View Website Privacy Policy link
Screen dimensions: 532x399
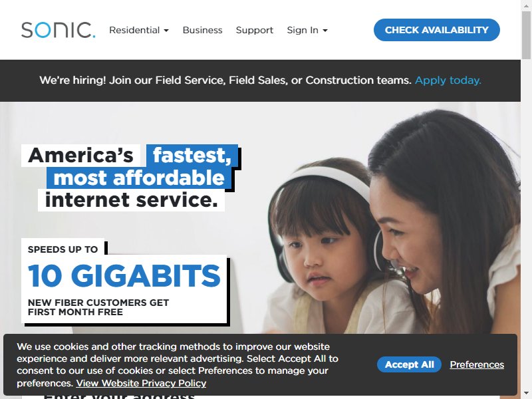[141, 383]
